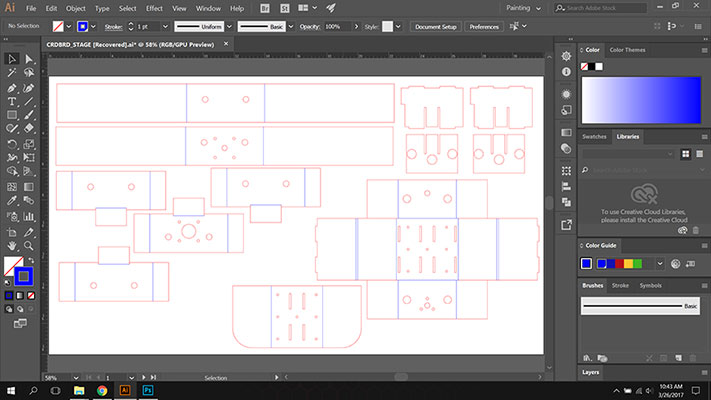Select the Pen tool

click(12, 88)
